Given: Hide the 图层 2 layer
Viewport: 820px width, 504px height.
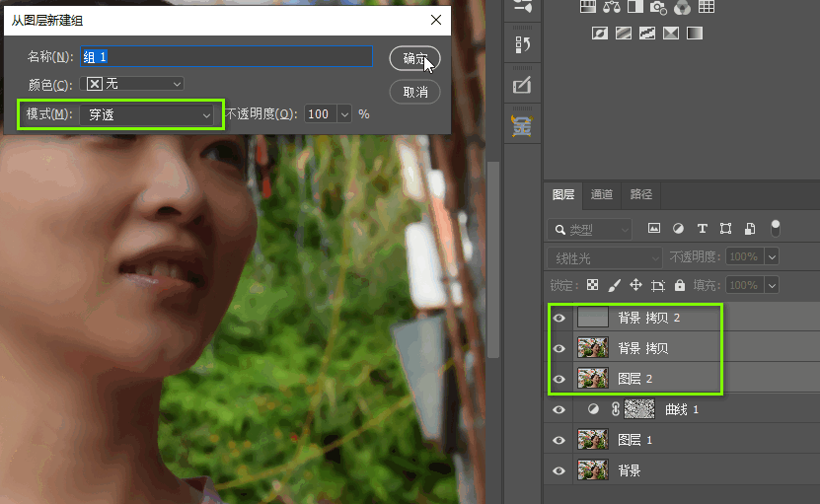Looking at the screenshot, I should (x=559, y=379).
